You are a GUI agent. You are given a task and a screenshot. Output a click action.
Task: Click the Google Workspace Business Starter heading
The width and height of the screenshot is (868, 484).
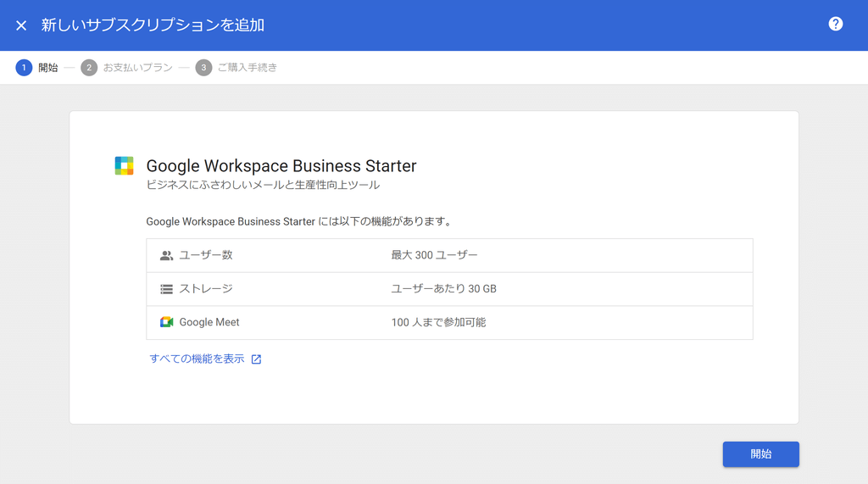click(281, 165)
